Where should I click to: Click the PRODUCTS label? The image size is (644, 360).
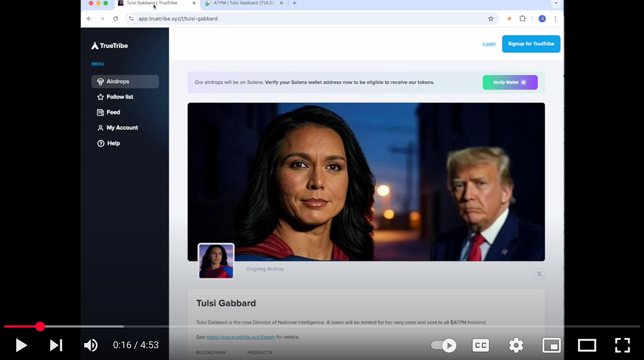tap(260, 352)
